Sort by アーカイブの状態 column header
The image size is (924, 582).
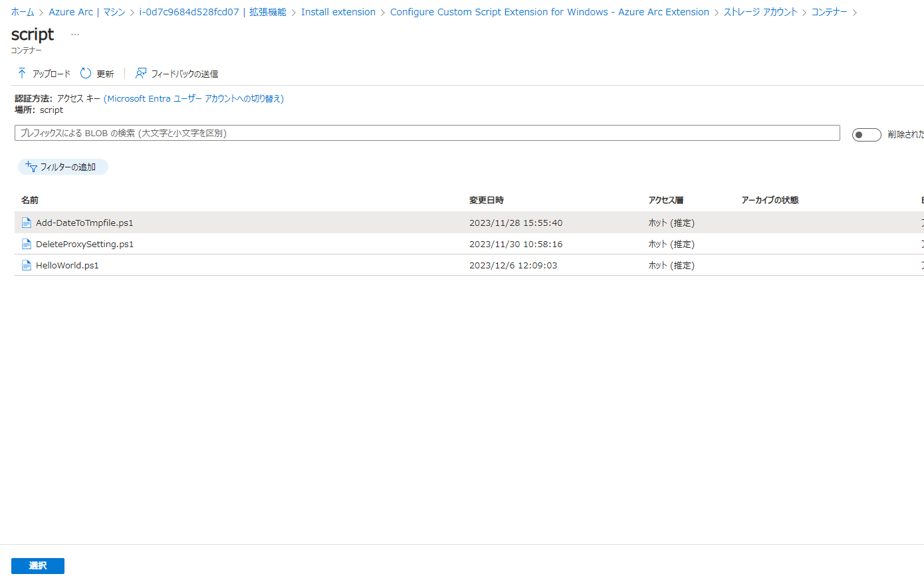coord(770,200)
